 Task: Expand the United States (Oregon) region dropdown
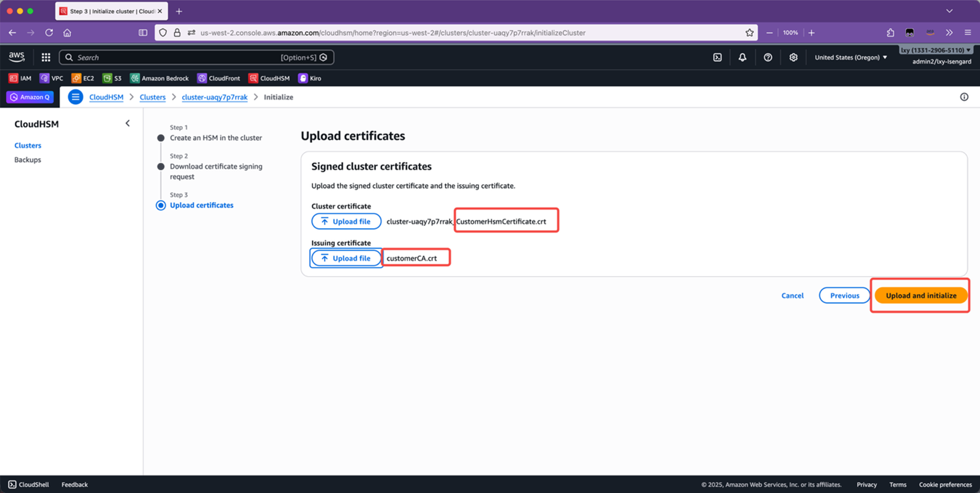(x=851, y=57)
